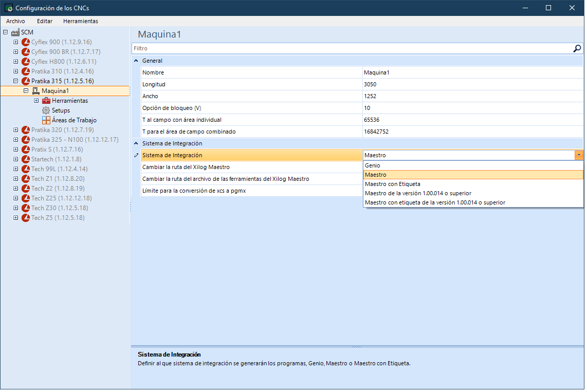587x392 pixels.
Task: Click the Cyflex 900 (1.12.9.16) red logo icon
Action: coord(26,42)
